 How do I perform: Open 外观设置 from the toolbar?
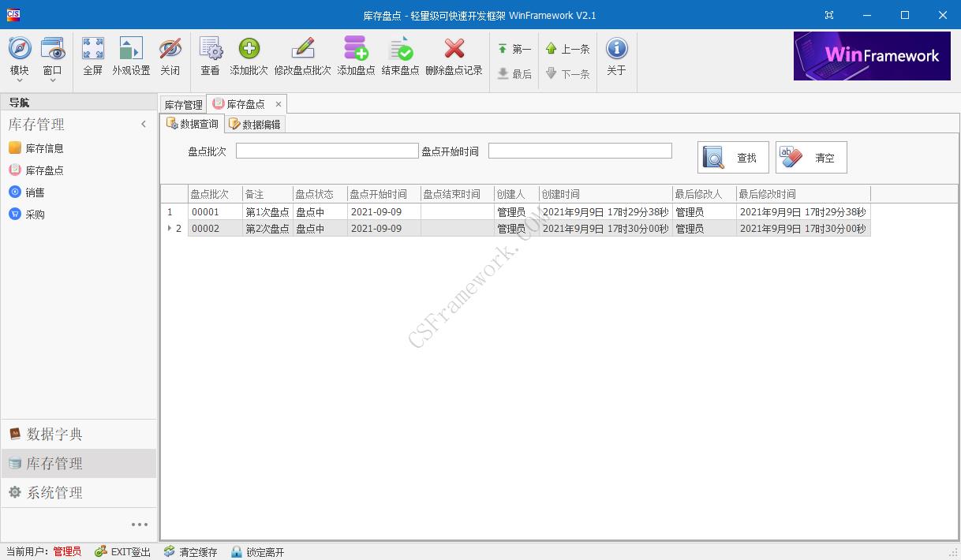(x=132, y=55)
